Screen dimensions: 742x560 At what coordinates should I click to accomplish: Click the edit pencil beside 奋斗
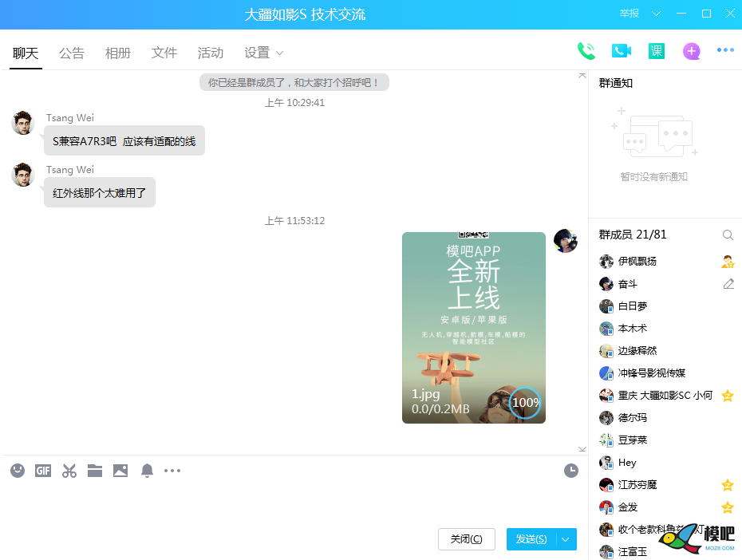pyautogui.click(x=728, y=284)
